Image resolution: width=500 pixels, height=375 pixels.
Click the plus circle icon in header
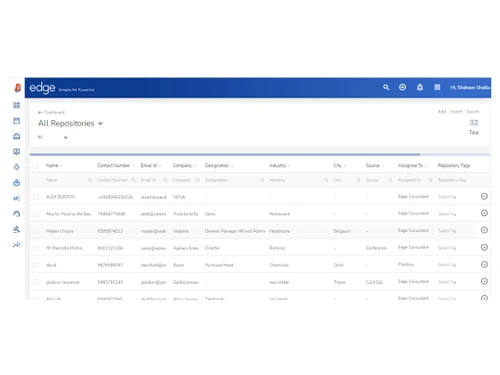pyautogui.click(x=402, y=87)
